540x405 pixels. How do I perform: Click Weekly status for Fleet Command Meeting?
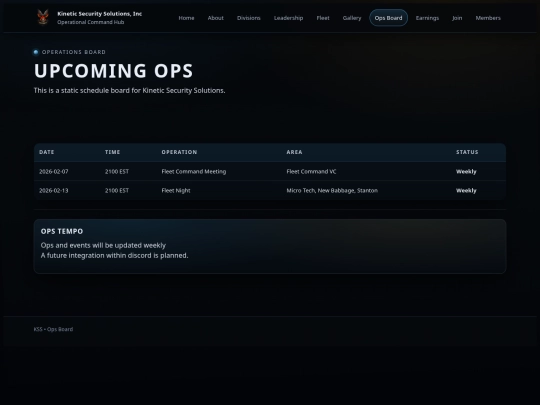click(466, 172)
